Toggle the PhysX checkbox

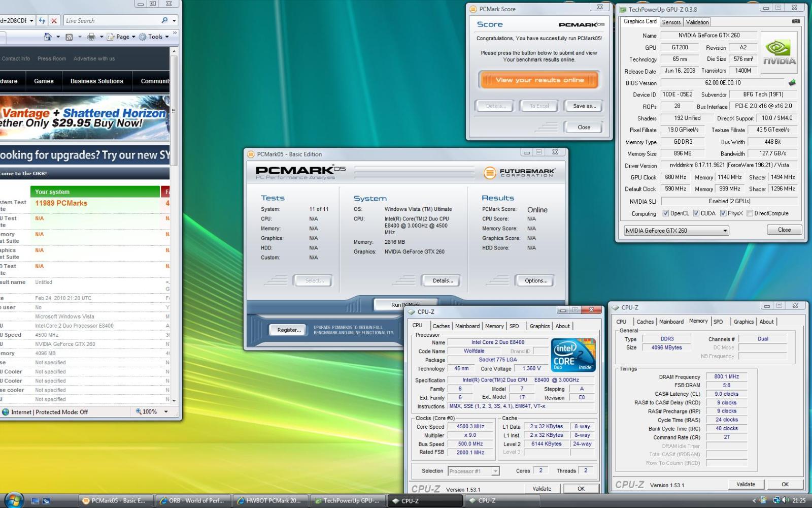(x=723, y=213)
